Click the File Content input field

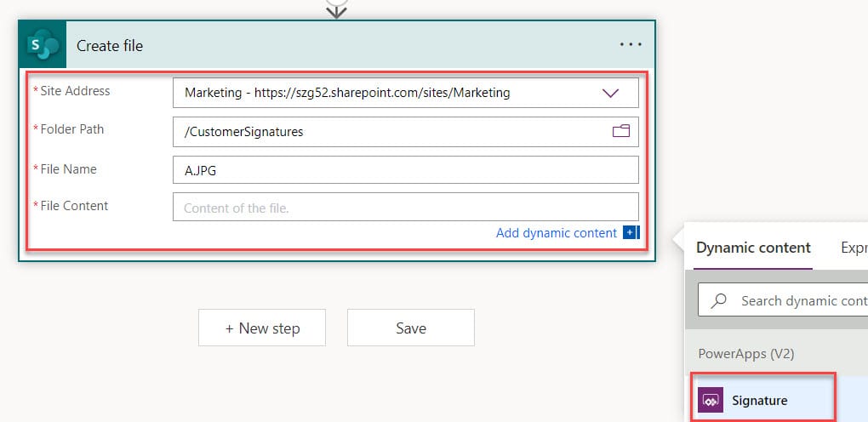click(406, 207)
